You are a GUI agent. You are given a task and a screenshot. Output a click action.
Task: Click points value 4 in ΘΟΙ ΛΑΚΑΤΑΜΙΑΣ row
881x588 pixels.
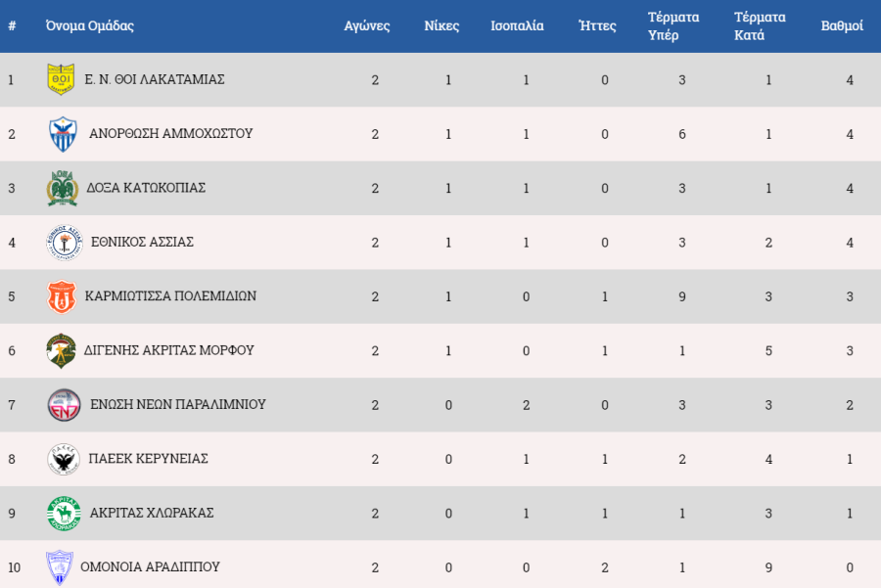[850, 80]
